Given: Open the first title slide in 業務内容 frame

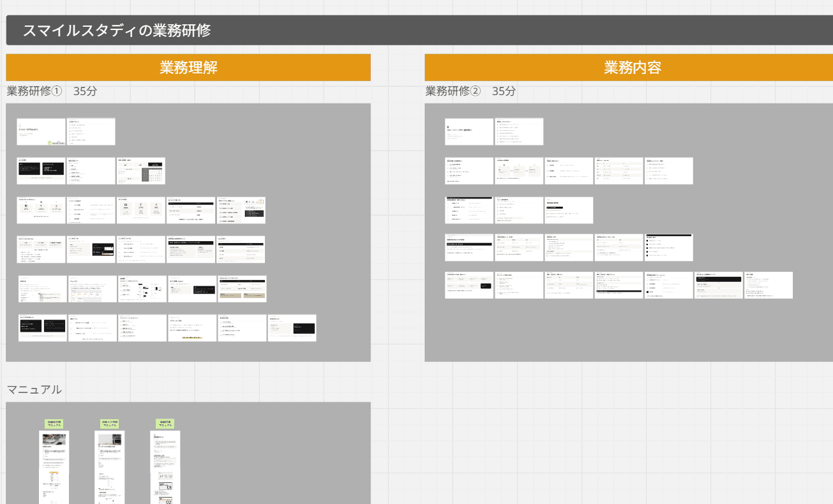Looking at the screenshot, I should (469, 131).
